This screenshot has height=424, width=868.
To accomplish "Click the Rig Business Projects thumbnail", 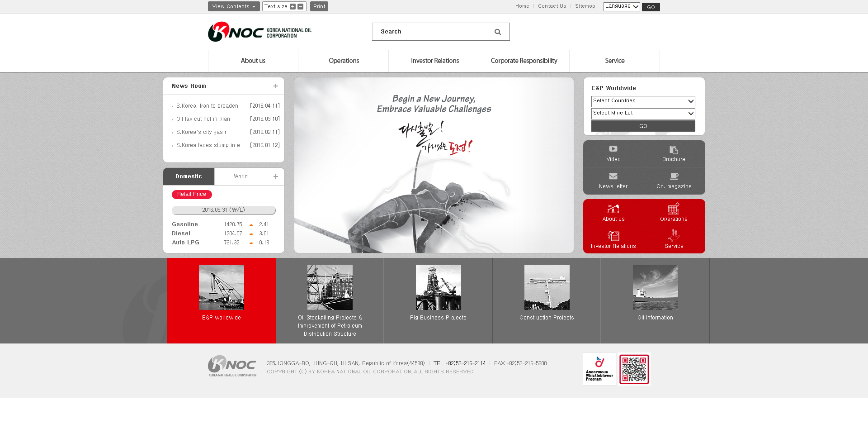I will point(438,287).
